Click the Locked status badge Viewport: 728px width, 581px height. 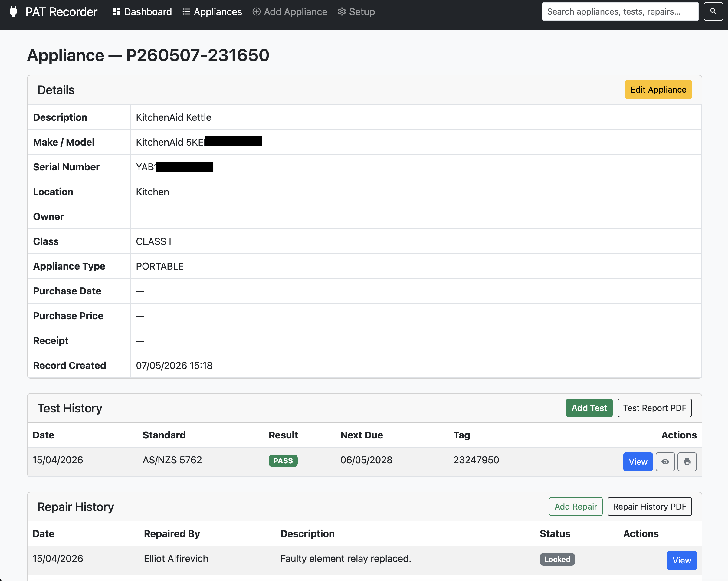pyautogui.click(x=557, y=559)
